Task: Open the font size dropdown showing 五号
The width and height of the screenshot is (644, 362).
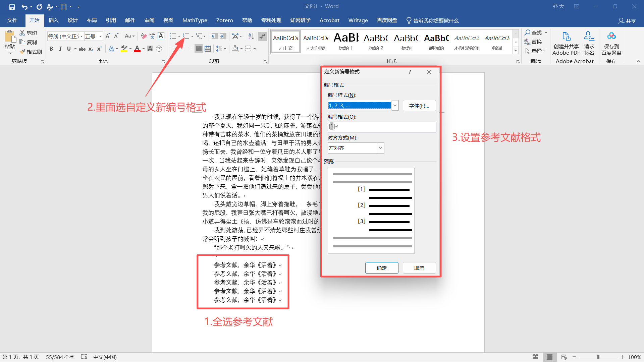Action: coord(100,36)
